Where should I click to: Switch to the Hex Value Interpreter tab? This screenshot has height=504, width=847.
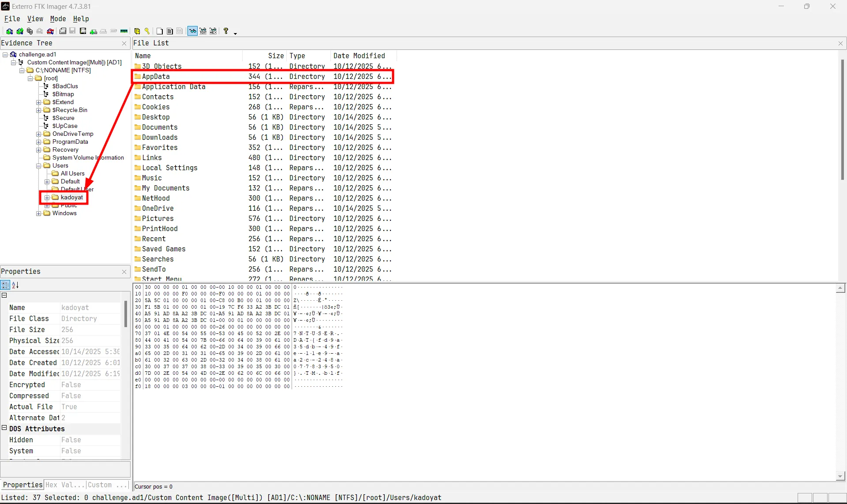pos(65,485)
